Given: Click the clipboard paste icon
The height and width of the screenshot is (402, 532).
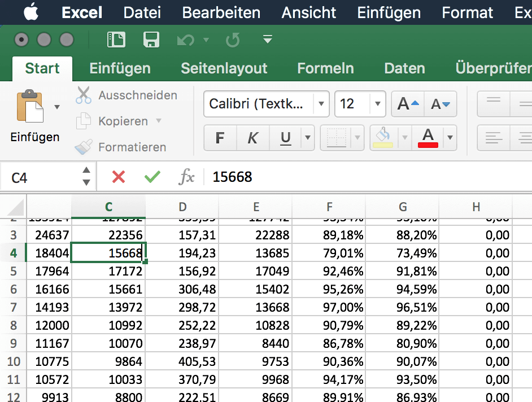Looking at the screenshot, I should [x=30, y=106].
